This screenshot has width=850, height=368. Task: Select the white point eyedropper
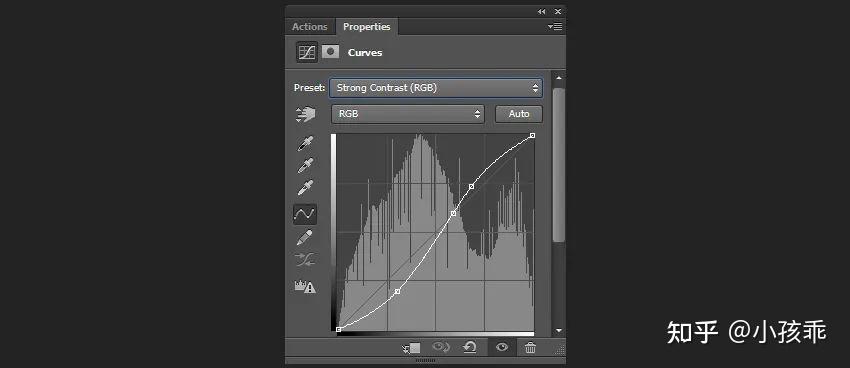305,188
